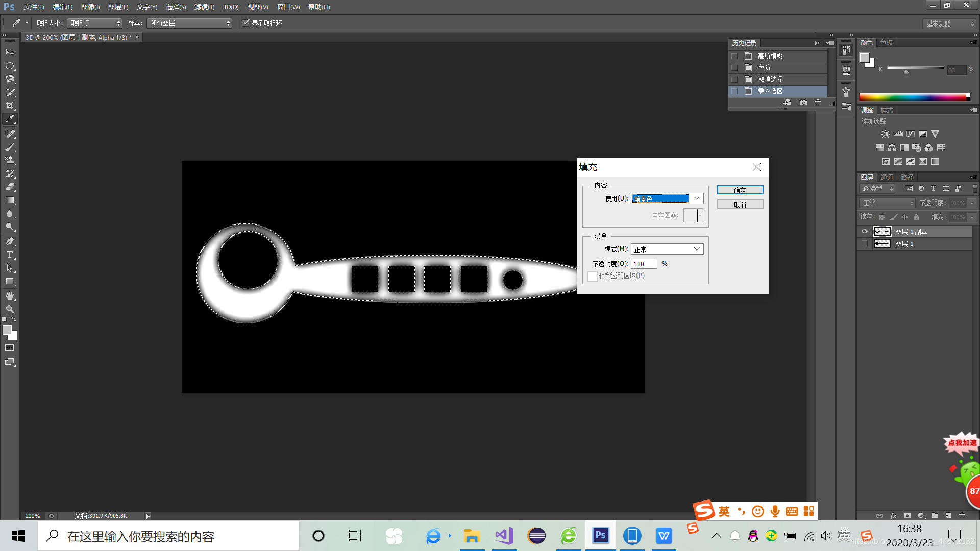Select the Pen tool
Image resolution: width=980 pixels, height=551 pixels.
[x=10, y=241]
